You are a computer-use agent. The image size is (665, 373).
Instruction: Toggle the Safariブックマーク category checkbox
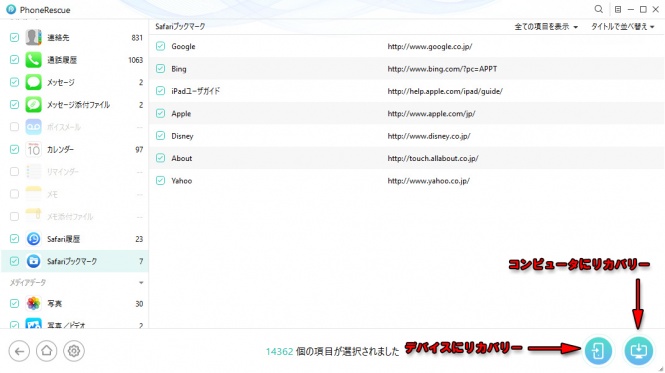point(14,261)
